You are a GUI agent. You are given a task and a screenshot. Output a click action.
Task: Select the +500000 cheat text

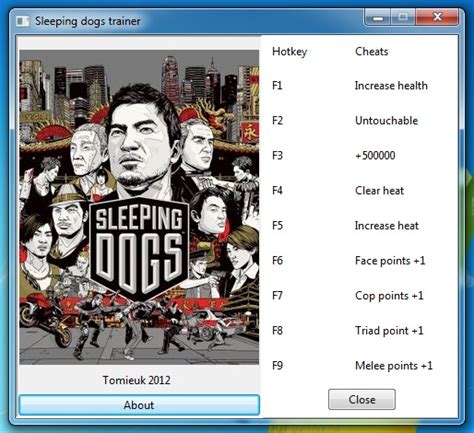(x=375, y=155)
